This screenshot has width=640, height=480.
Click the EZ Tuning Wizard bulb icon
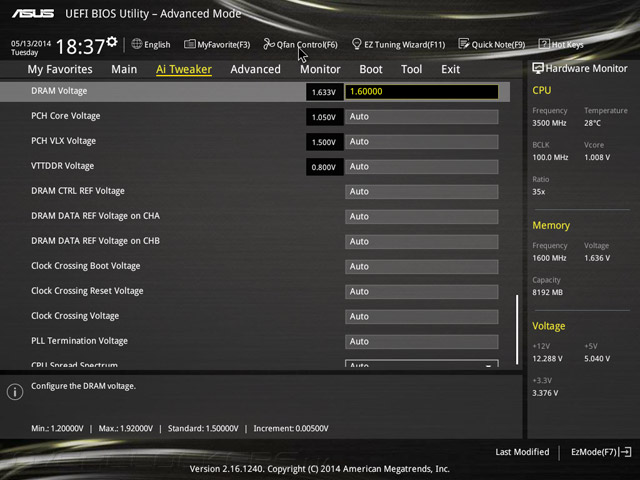pos(356,44)
